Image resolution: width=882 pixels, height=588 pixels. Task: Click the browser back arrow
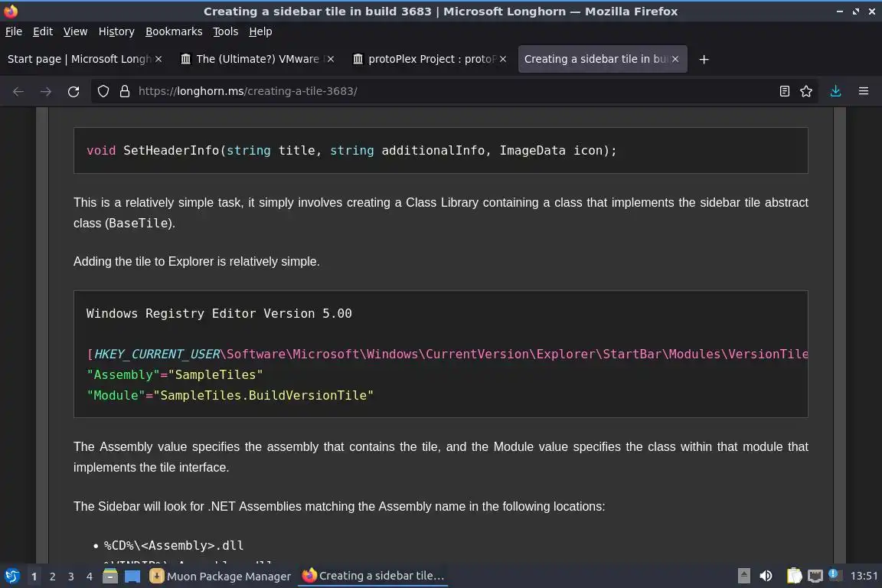tap(18, 91)
